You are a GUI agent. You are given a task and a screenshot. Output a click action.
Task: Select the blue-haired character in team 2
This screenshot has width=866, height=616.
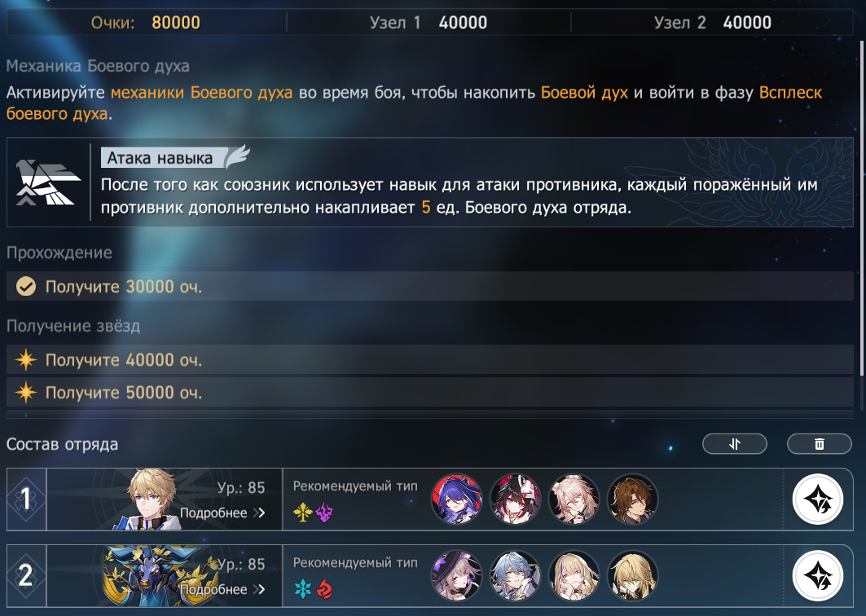pyautogui.click(x=515, y=576)
